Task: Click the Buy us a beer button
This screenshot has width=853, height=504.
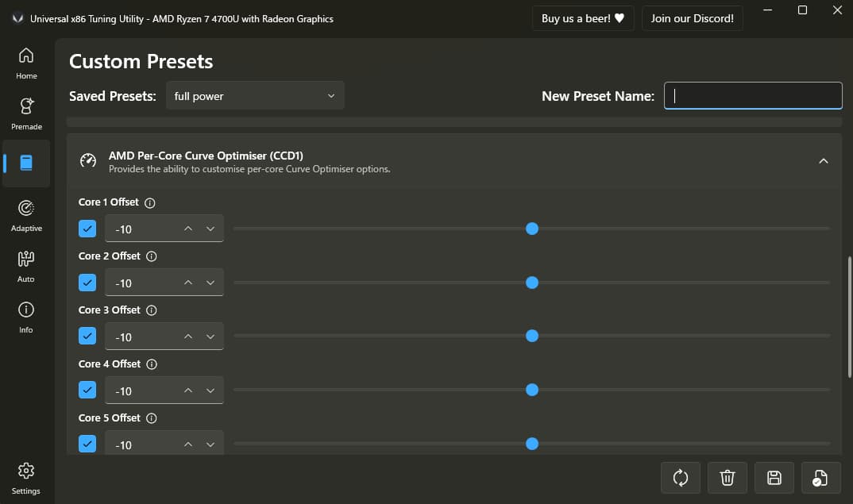Action: [583, 18]
